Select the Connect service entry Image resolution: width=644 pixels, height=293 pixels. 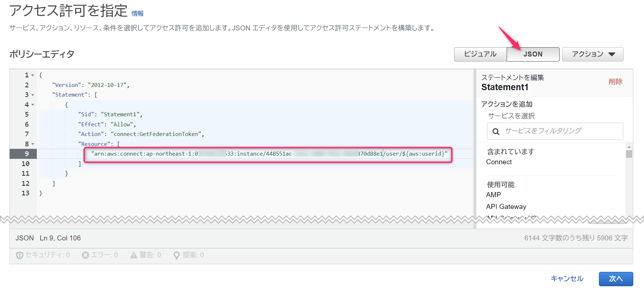(x=499, y=162)
